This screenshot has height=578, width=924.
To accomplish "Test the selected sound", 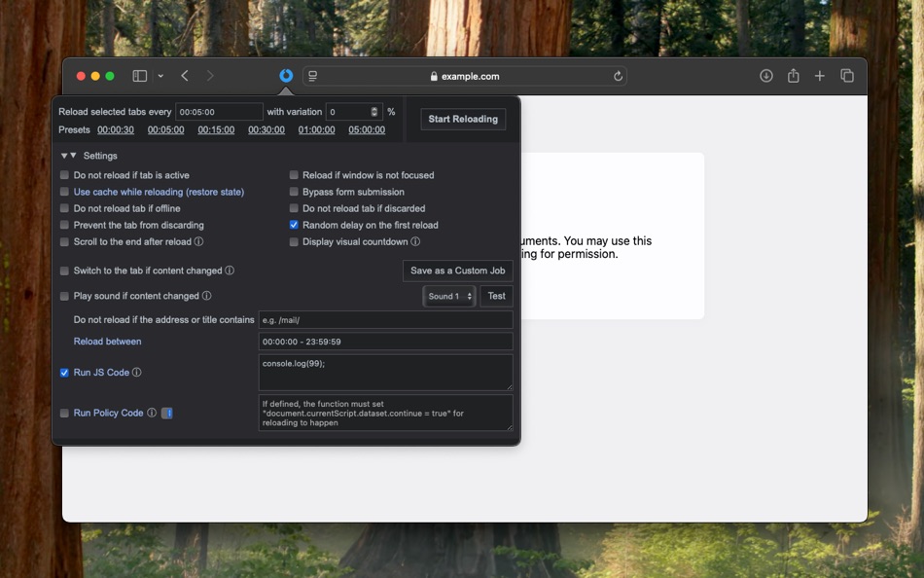I will pos(496,296).
